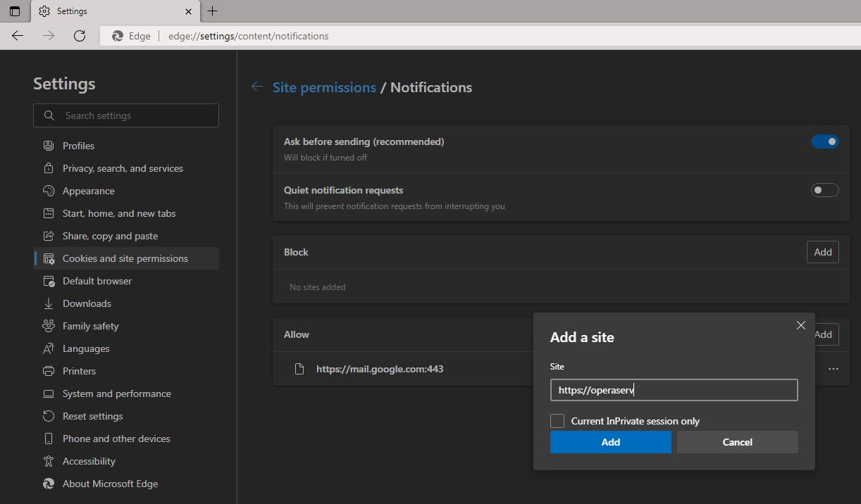Go back with the Site permissions arrow
861x504 pixels.
coord(257,87)
